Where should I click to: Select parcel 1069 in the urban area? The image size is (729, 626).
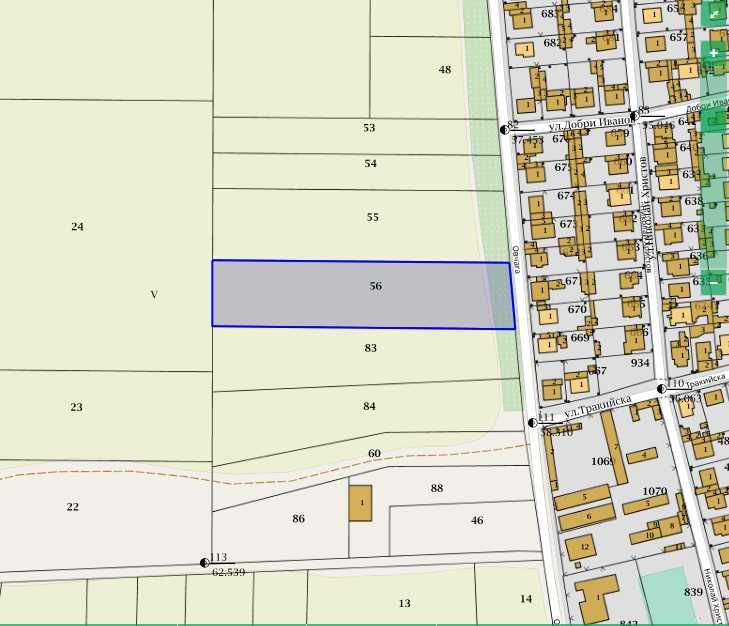[x=603, y=461]
